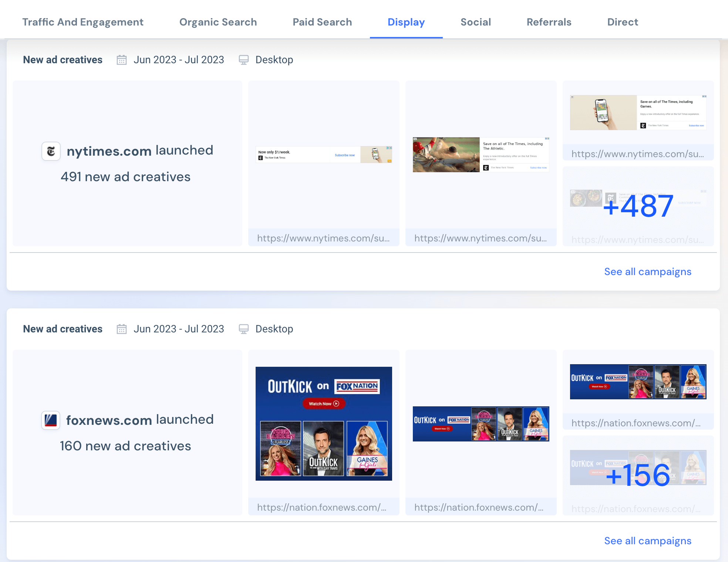Click the Desktop device icon beside nytimes date range
Image resolution: width=728 pixels, height=562 pixels.
tap(244, 60)
